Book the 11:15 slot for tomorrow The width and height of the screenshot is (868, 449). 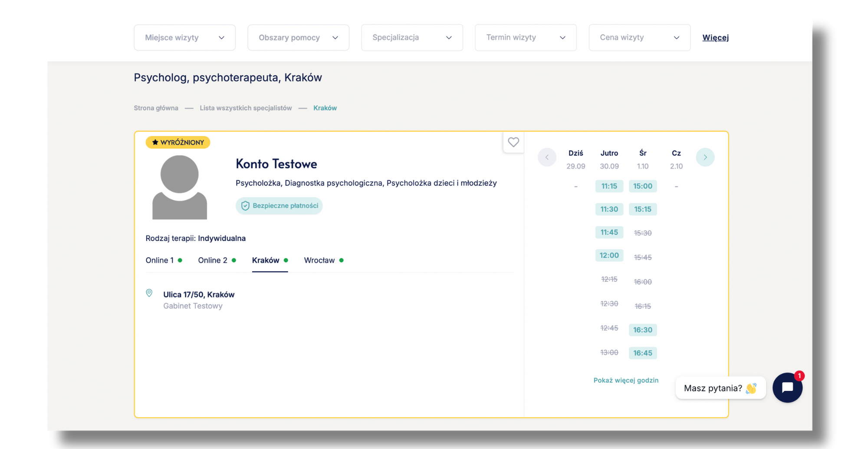point(609,186)
